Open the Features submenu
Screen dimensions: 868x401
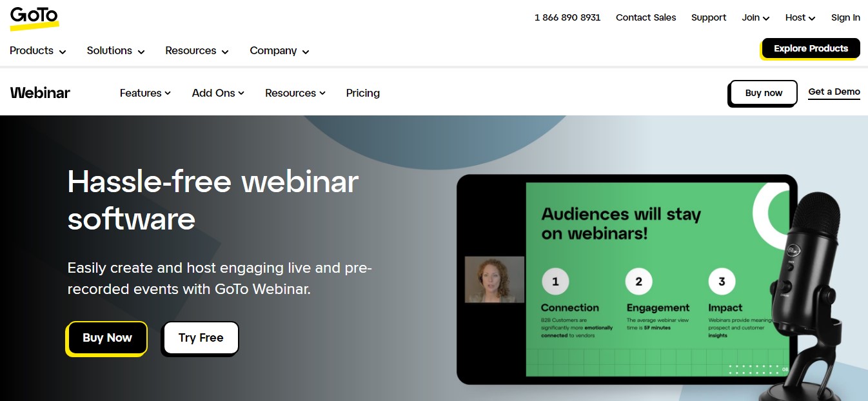[x=145, y=93]
